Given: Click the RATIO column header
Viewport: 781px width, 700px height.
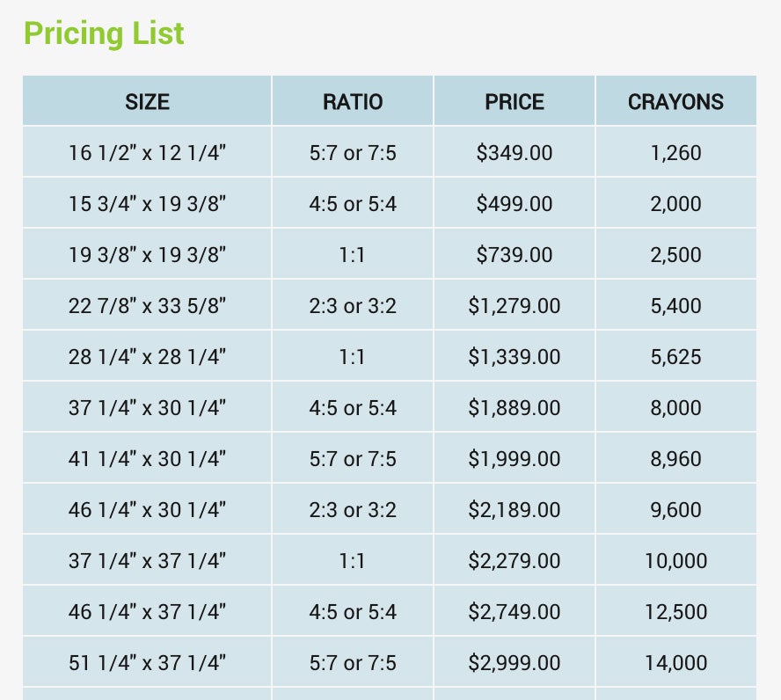Looking at the screenshot, I should (353, 102).
